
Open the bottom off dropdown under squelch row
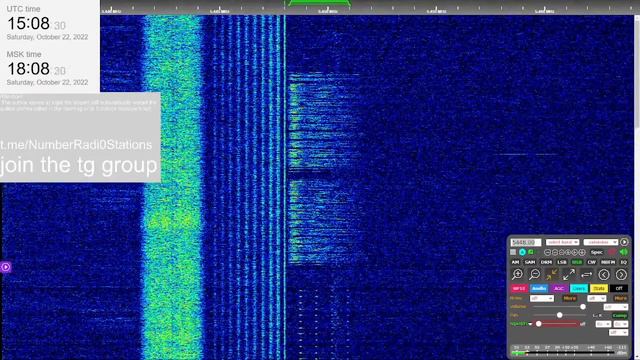pos(618,333)
